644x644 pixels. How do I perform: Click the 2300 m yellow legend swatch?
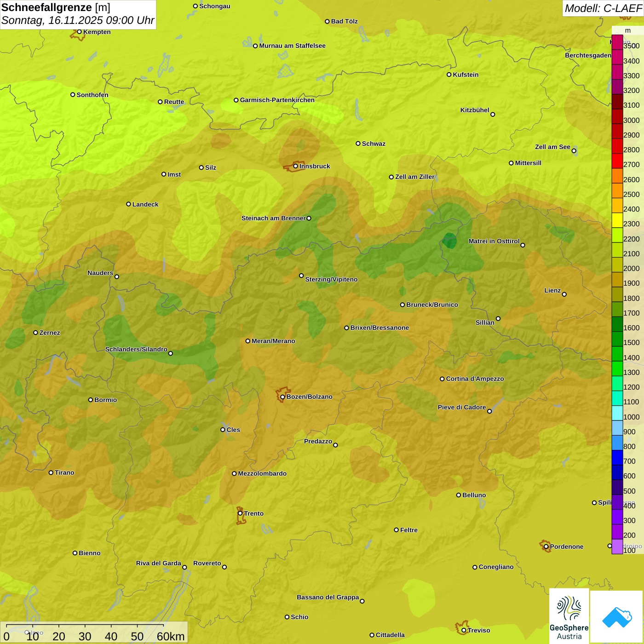pos(617,220)
